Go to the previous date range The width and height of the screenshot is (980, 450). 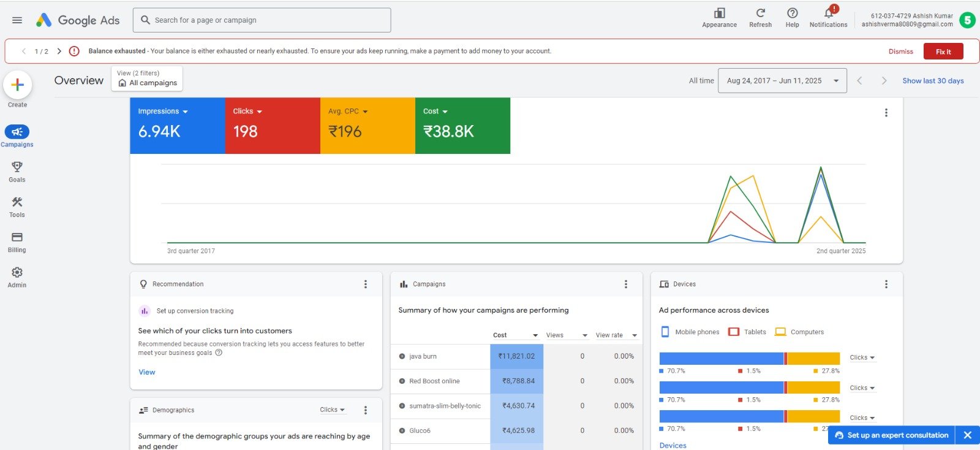(859, 80)
